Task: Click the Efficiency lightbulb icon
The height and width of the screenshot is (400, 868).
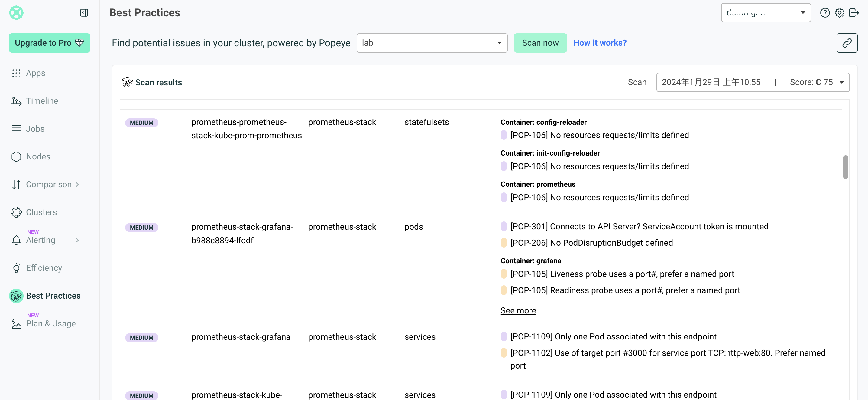Action: tap(16, 268)
